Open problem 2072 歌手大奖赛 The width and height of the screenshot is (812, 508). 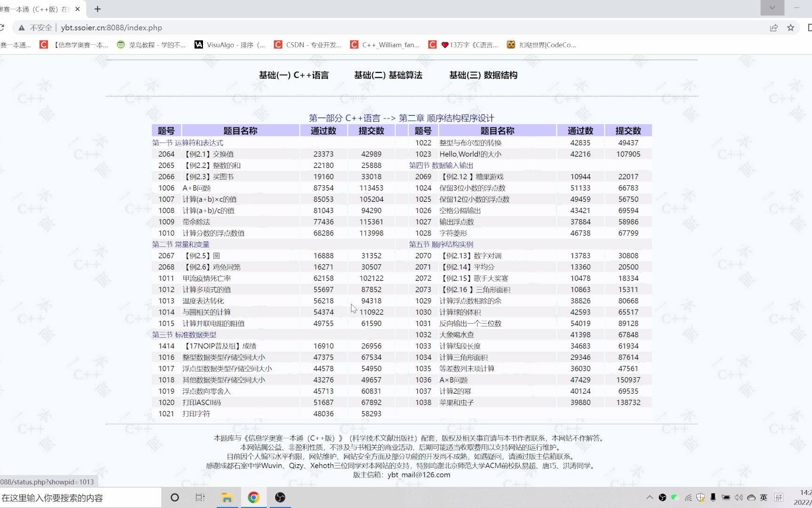tap(474, 278)
